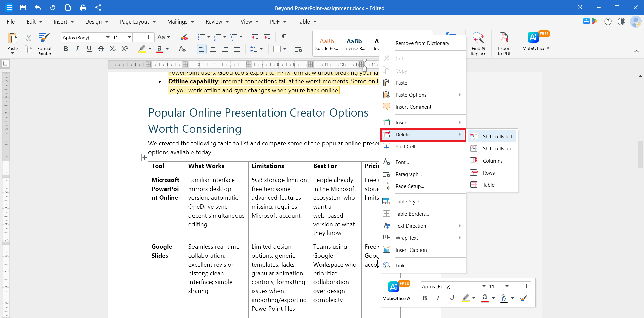Toggle Bold in the ribbon
Screen dimensions: 644x318
[x=66, y=49]
